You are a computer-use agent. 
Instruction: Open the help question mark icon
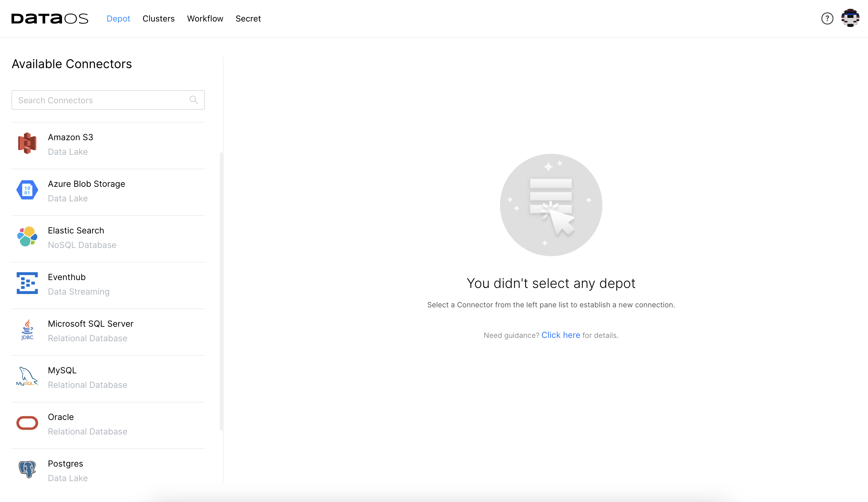tap(827, 18)
